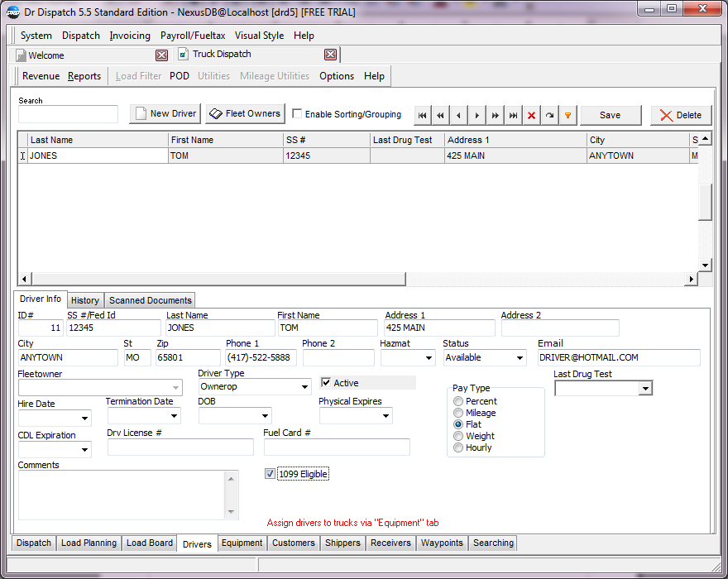Go to next driver record
This screenshot has height=579, width=728.
coord(477,116)
